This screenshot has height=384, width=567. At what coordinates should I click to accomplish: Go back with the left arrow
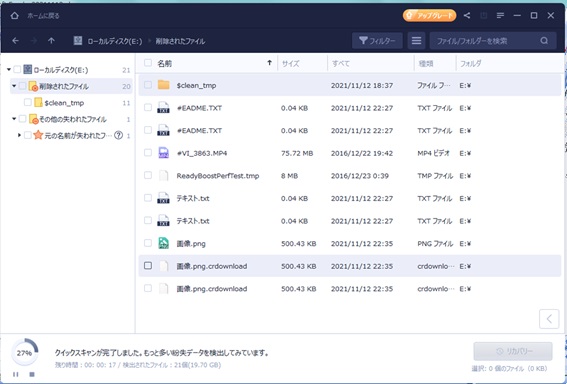pos(15,41)
